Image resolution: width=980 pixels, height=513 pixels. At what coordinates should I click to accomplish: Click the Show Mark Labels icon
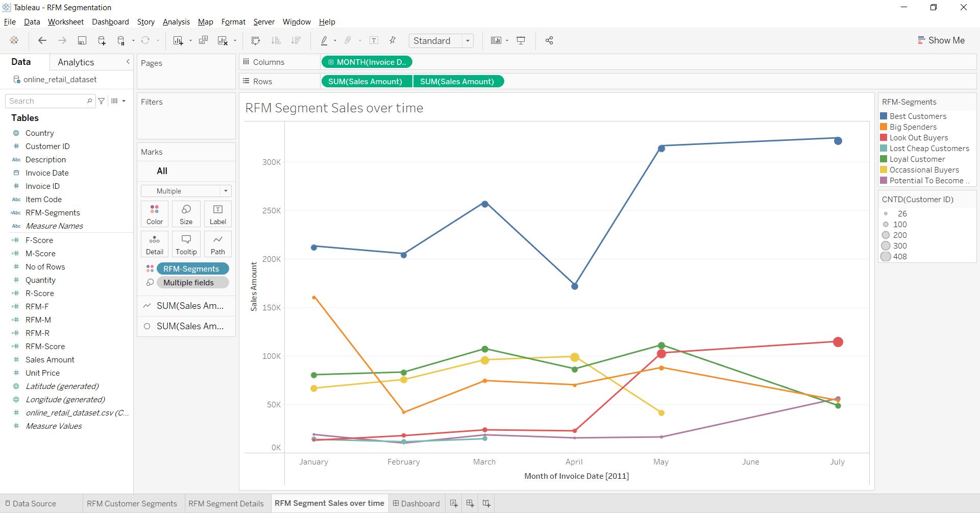pos(374,40)
